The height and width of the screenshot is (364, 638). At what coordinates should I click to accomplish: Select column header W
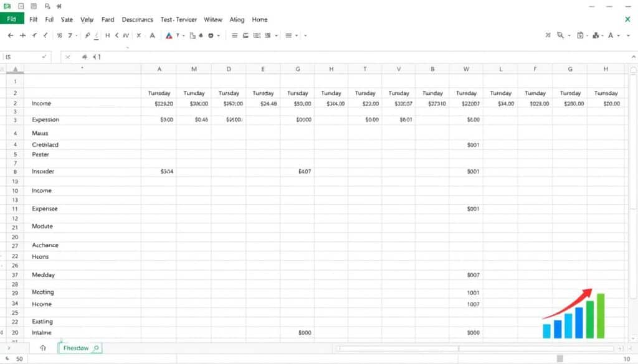(x=466, y=69)
